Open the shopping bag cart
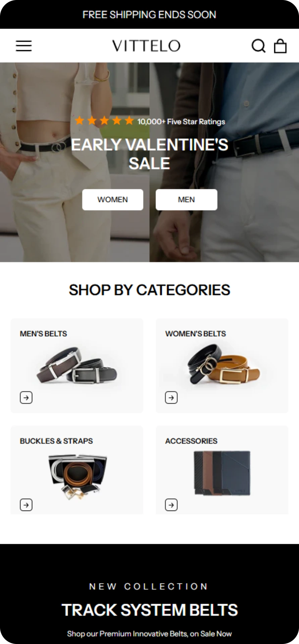The width and height of the screenshot is (299, 644). pos(280,46)
